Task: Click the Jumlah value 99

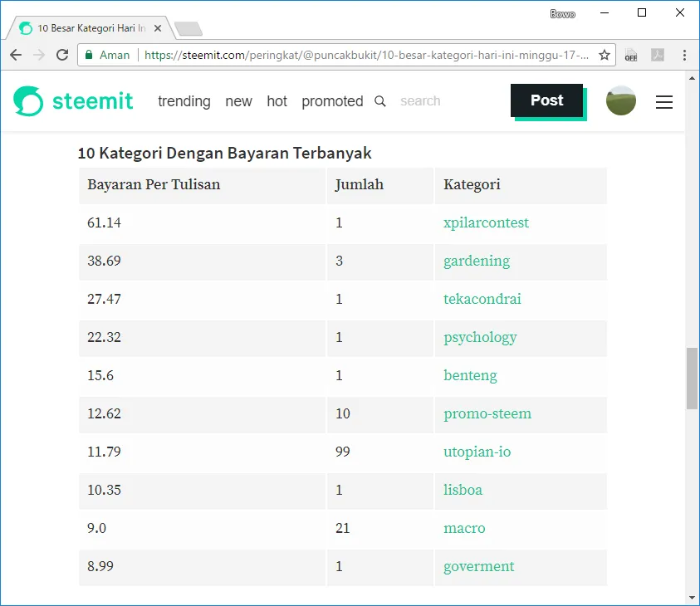Action: pyautogui.click(x=343, y=452)
